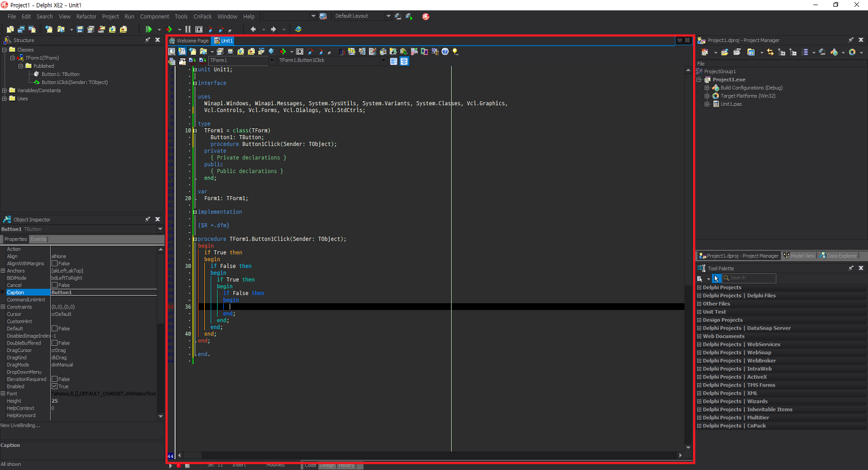Viewport: 868px width, 470px height.
Task: Uncheck the Enabled property checkbox
Action: click(54, 386)
